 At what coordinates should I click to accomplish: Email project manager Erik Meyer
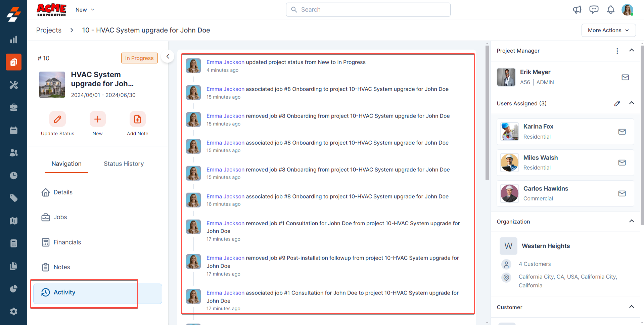625,77
